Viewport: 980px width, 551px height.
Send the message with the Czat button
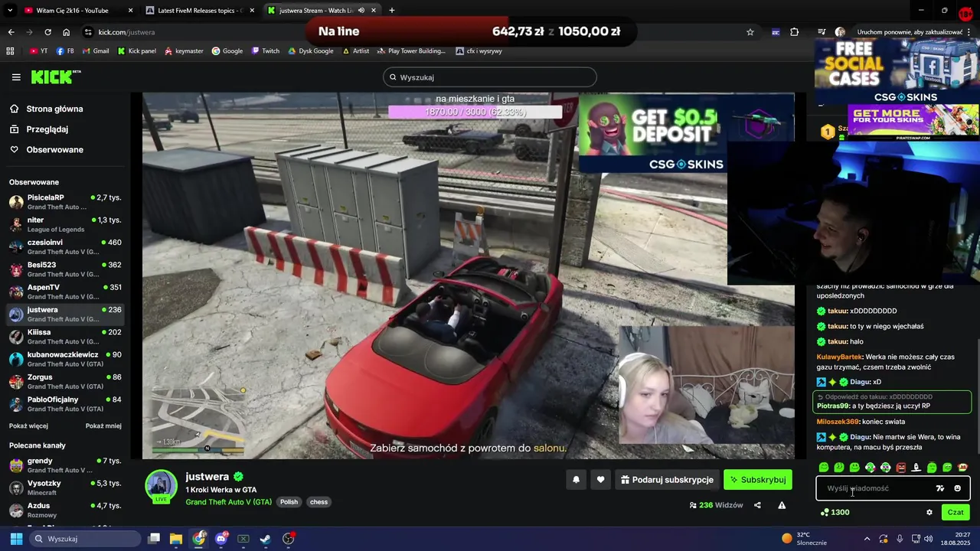click(x=955, y=513)
